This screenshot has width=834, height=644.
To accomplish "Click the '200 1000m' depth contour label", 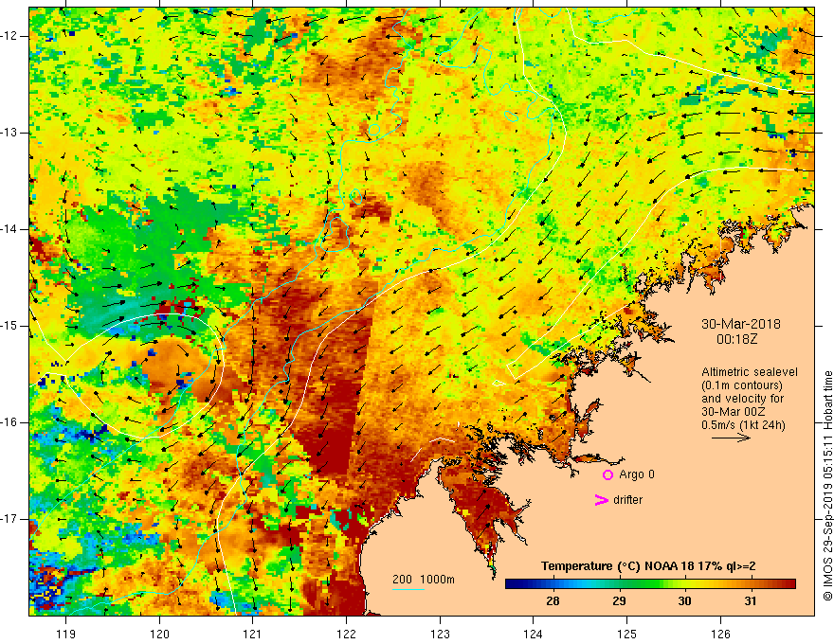I will [424, 580].
